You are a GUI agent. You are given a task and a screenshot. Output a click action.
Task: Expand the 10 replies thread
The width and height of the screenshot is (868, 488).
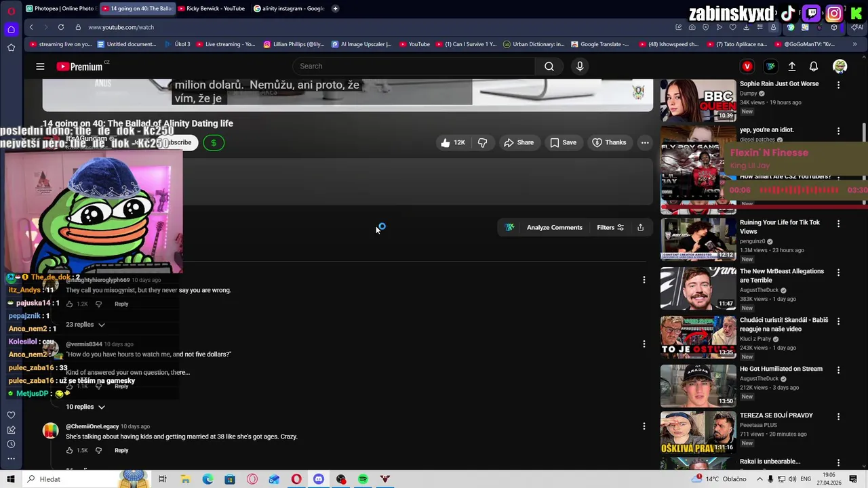pyautogui.click(x=85, y=407)
